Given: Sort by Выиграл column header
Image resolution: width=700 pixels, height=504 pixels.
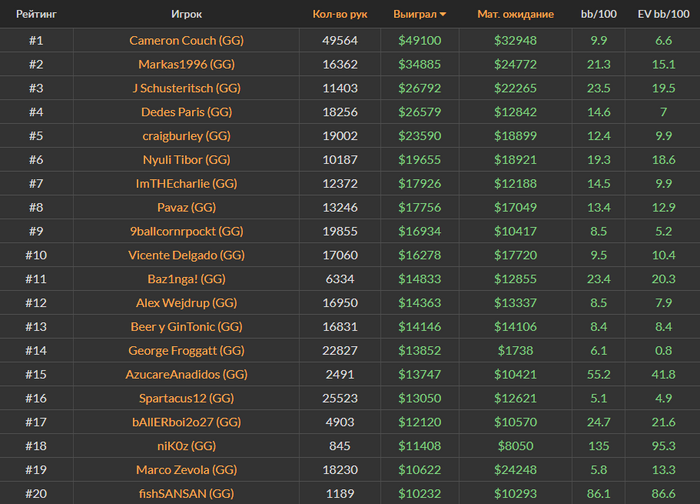Looking at the screenshot, I should click(414, 15).
